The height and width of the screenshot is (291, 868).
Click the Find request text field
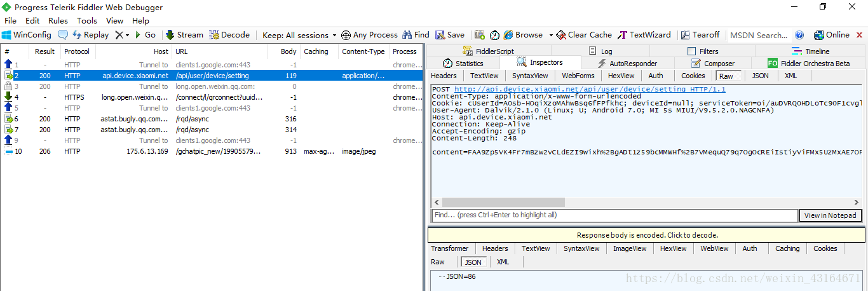coord(614,215)
